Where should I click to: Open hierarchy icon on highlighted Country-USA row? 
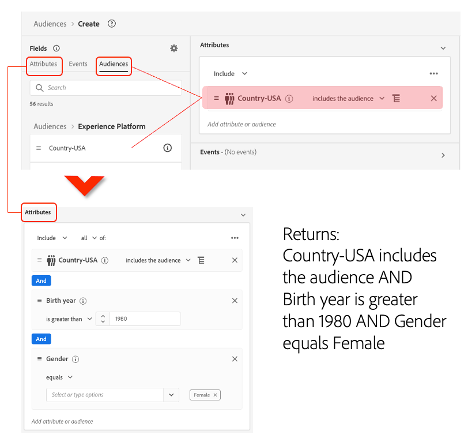click(396, 98)
